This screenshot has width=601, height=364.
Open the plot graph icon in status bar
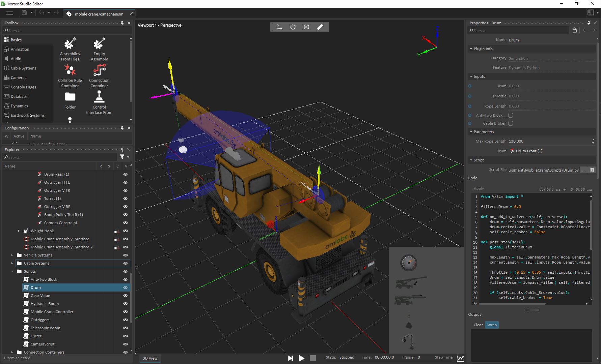[460, 358]
